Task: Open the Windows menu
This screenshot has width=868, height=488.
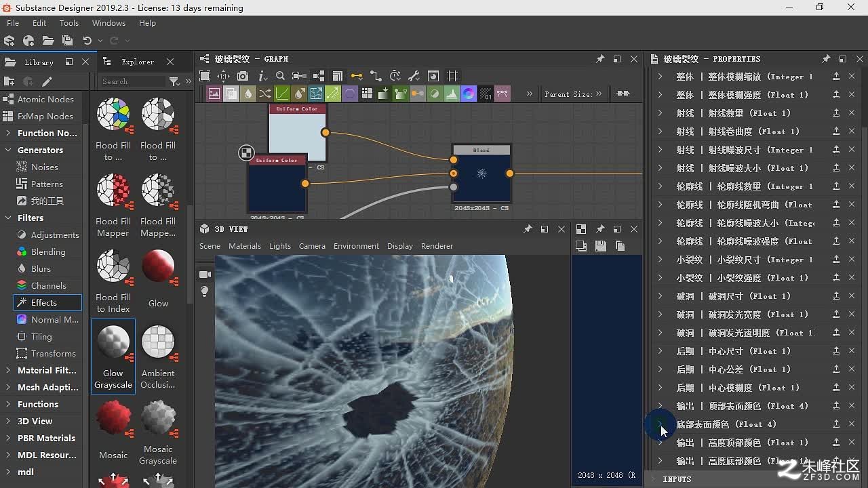Action: coord(108,23)
